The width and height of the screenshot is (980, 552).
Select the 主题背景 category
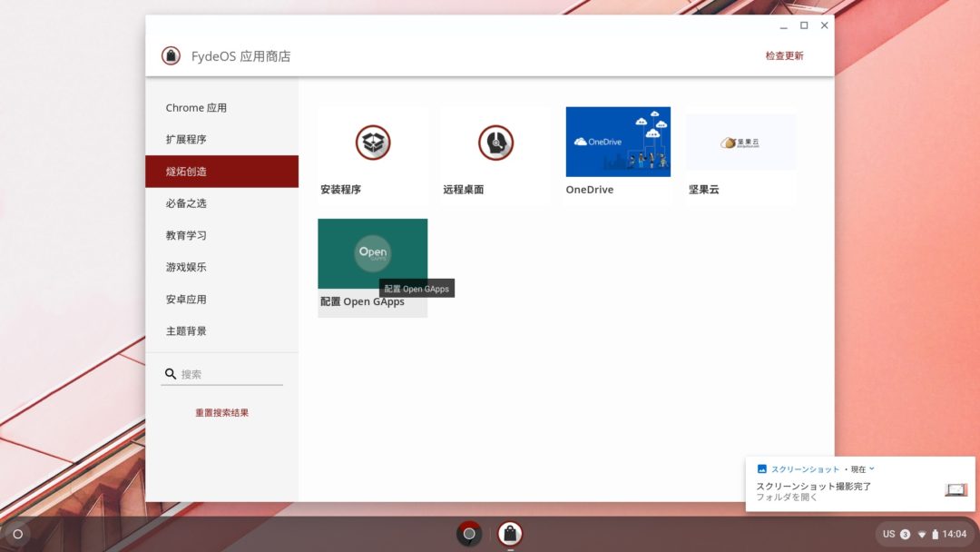pos(222,330)
